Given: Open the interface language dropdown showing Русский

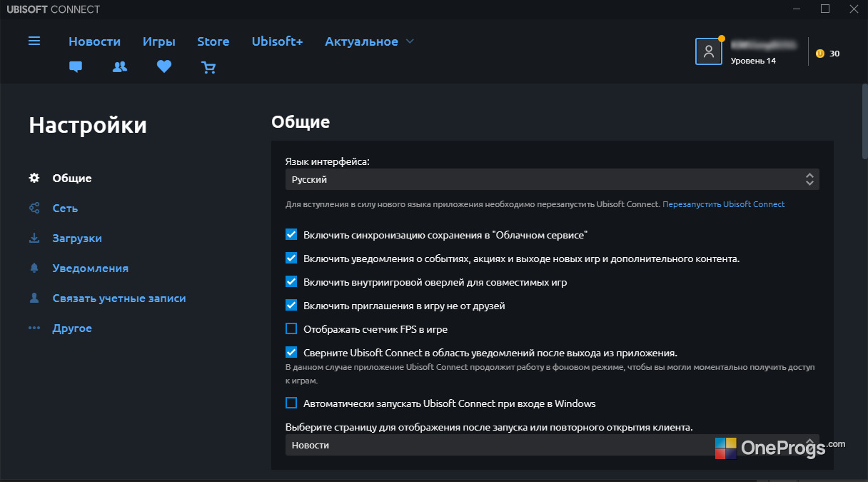Looking at the screenshot, I should point(552,179).
